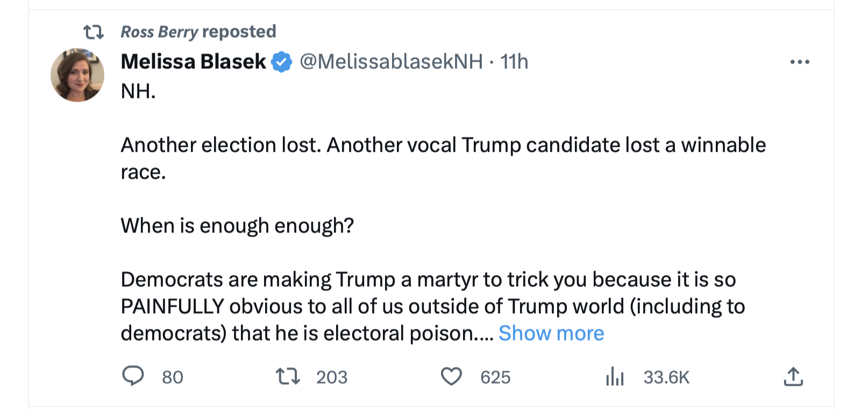
Task: Click the 203 reposts count
Action: point(332,377)
